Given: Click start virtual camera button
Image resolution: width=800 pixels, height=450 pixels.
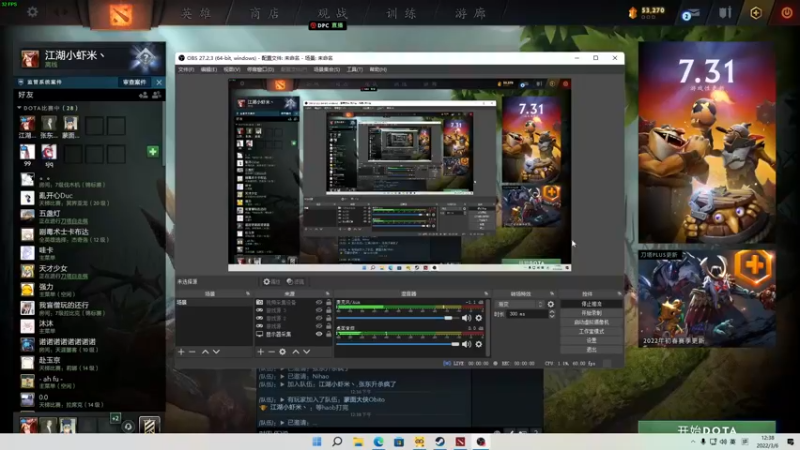Looking at the screenshot, I should click(x=591, y=322).
